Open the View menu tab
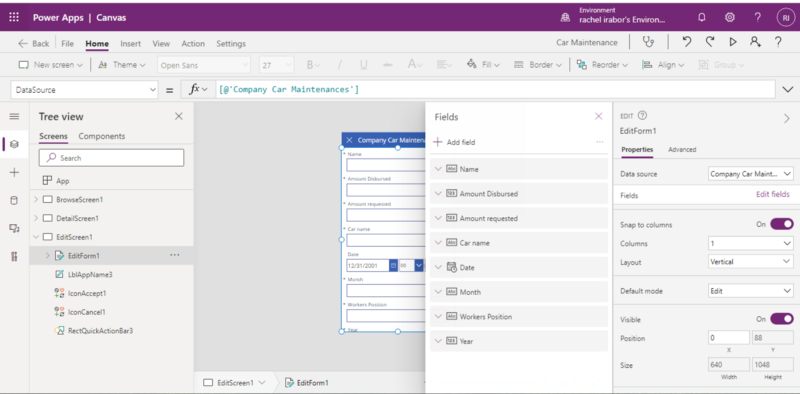 click(161, 43)
